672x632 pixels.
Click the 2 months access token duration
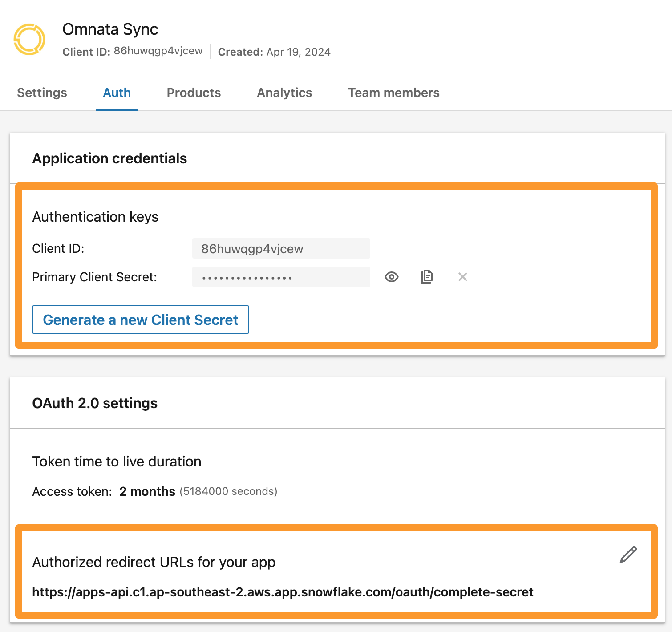[x=147, y=491]
